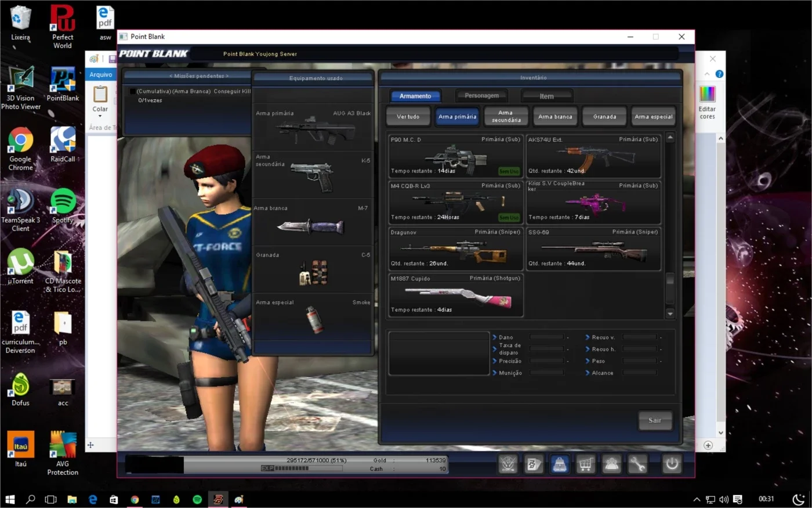
Task: Click the Sair button
Action: 655,420
